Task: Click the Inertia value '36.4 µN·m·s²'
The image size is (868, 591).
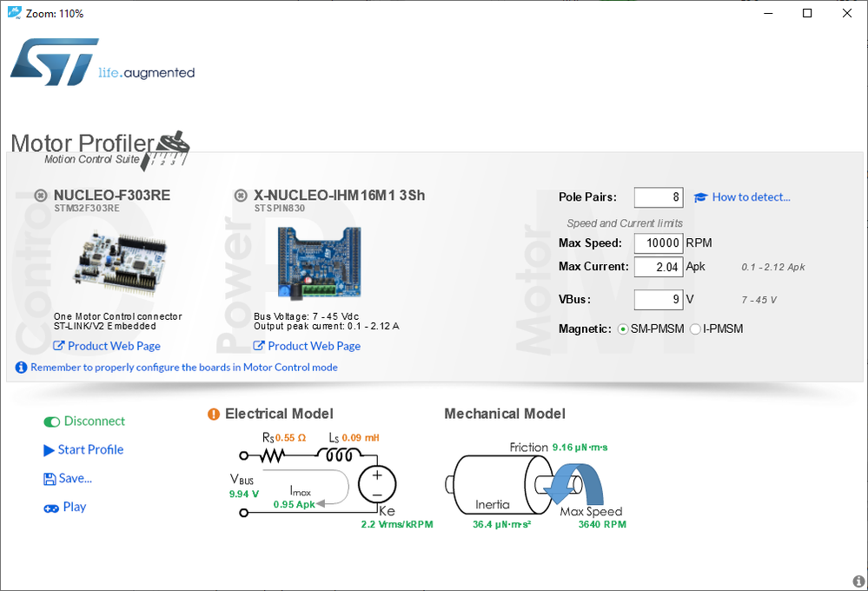Action: pyautogui.click(x=501, y=525)
